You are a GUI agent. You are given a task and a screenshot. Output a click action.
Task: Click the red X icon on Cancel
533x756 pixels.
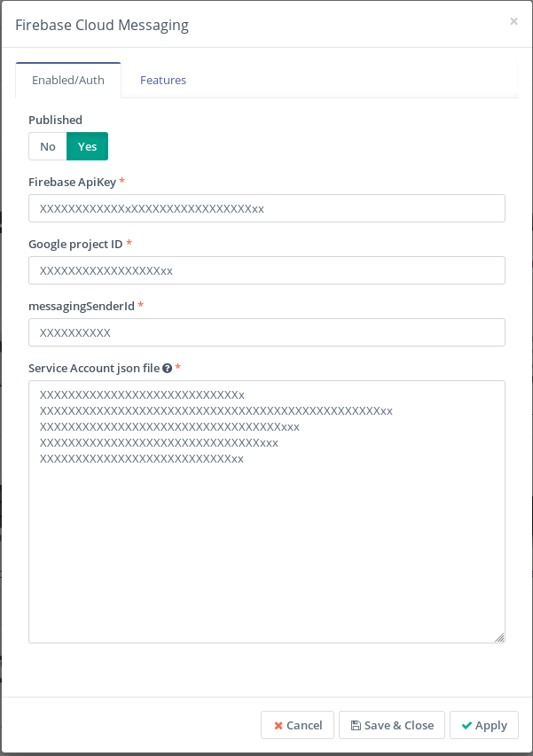coord(278,726)
